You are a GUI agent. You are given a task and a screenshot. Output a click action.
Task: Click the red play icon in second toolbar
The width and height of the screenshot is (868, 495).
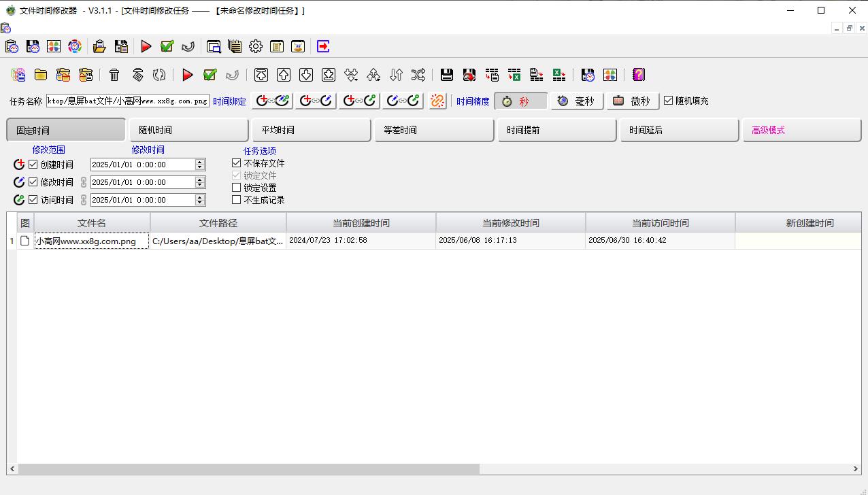pos(188,75)
